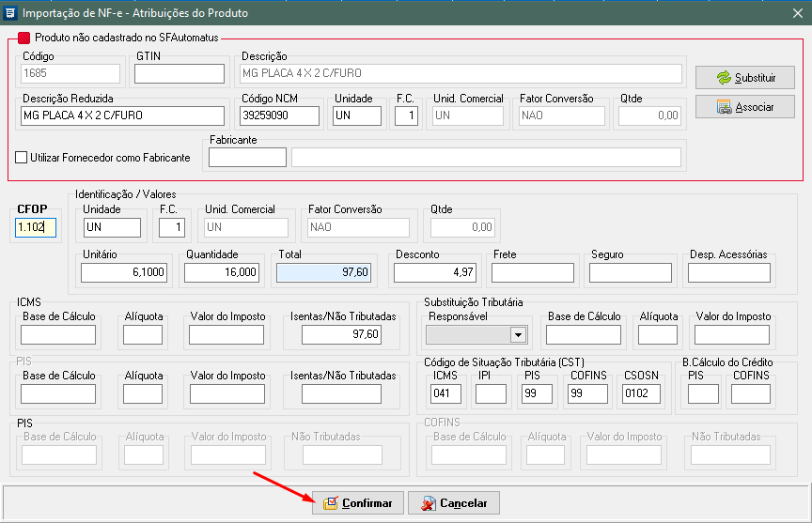The width and height of the screenshot is (812, 523).
Task: Click the Frete input field
Action: click(532, 272)
